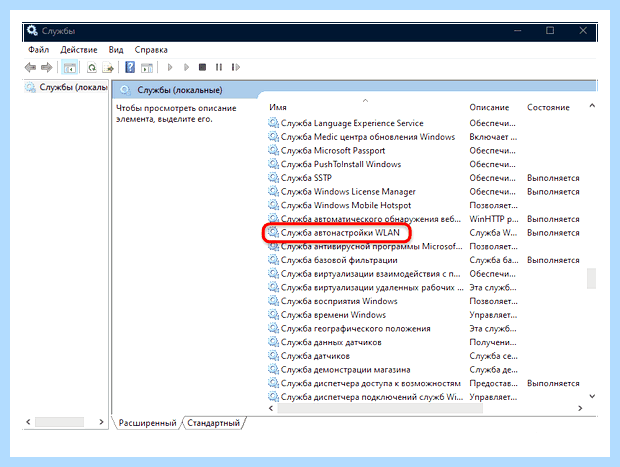Click the second play arrow toolbar icon
This screenshot has width=620, height=467.
click(x=187, y=68)
